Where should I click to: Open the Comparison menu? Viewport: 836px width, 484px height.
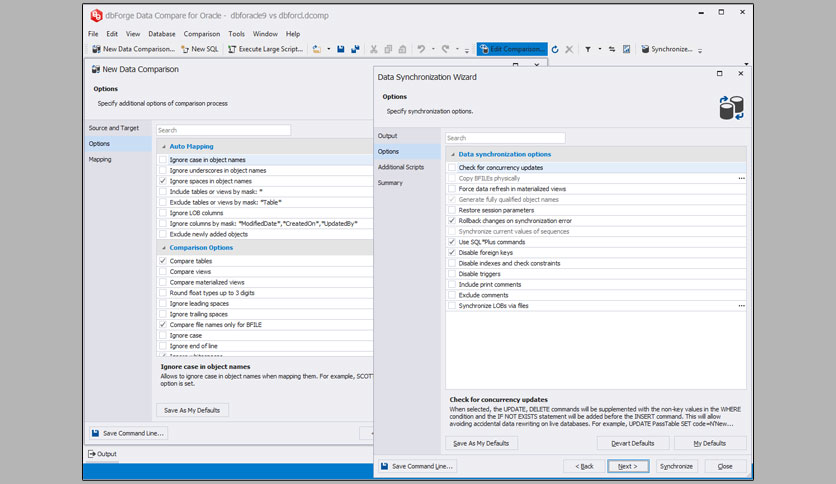pyautogui.click(x=202, y=34)
